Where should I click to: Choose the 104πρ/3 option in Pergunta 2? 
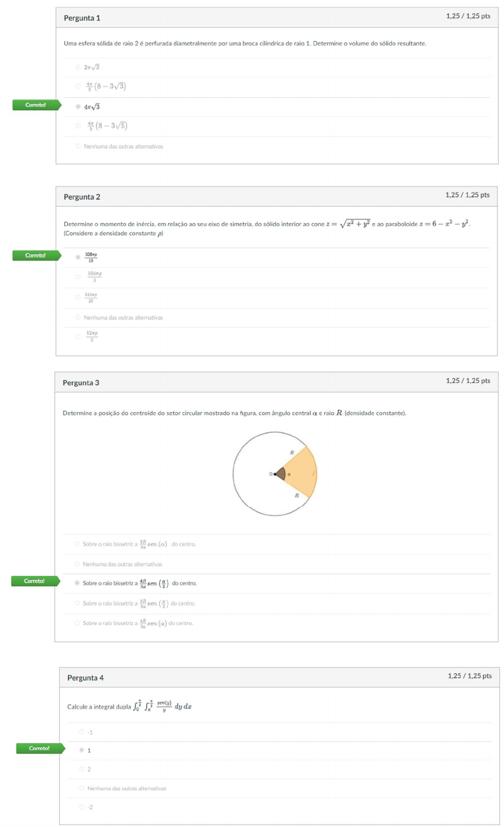coord(78,276)
